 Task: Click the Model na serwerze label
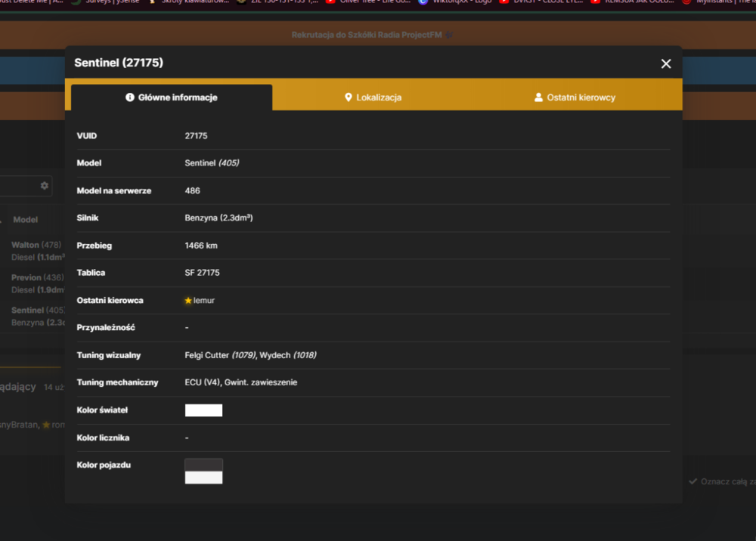click(114, 190)
